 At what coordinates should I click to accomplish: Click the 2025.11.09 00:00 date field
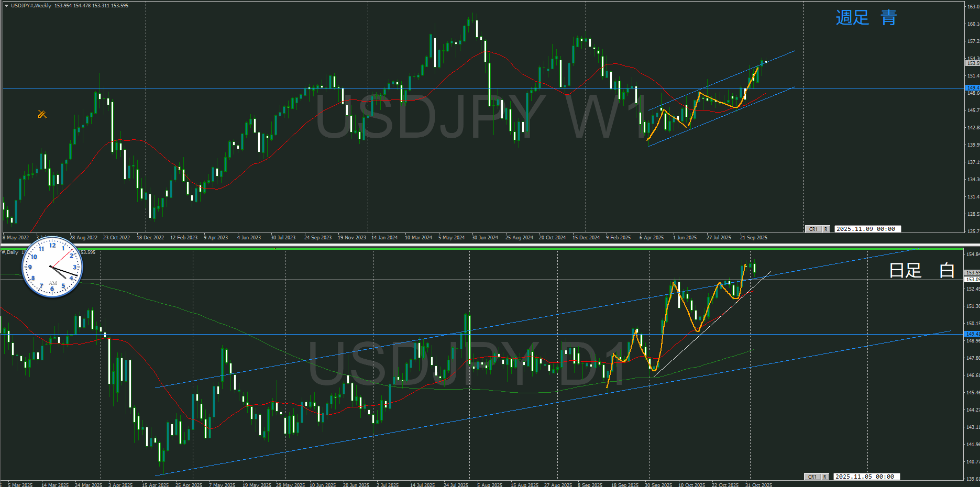867,229
